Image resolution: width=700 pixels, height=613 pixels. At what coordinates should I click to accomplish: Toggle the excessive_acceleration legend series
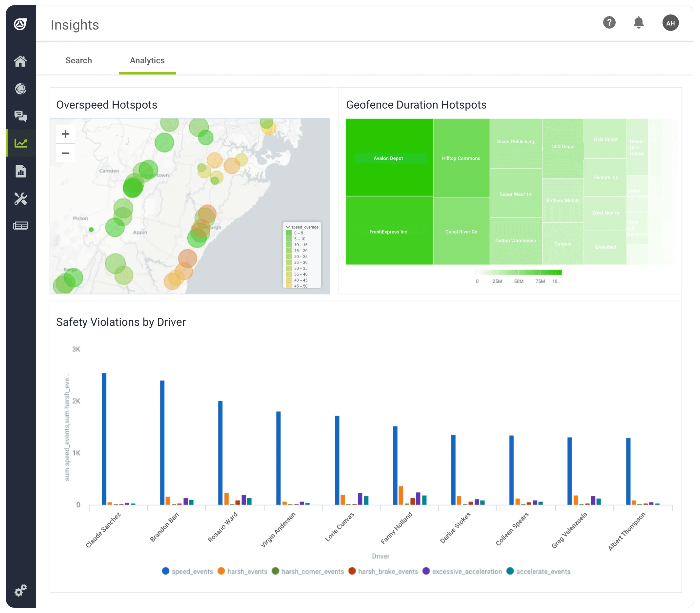point(462,571)
